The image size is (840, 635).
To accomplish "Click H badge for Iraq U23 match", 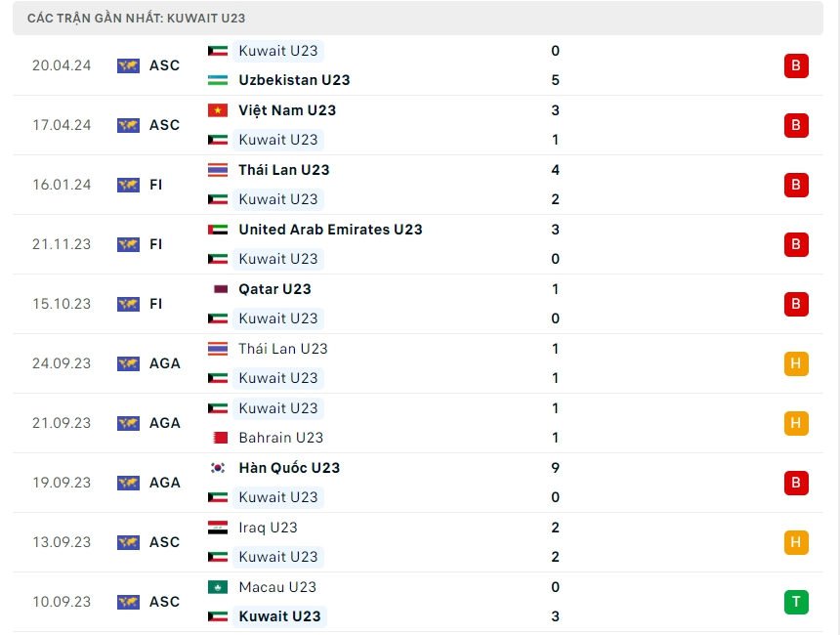I will (x=796, y=542).
